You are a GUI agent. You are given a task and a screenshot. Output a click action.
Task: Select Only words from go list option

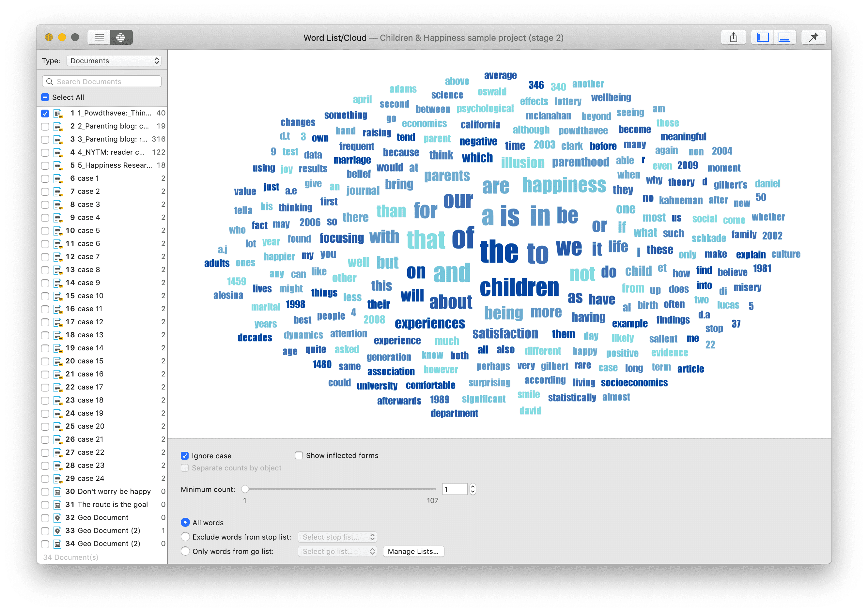point(185,551)
